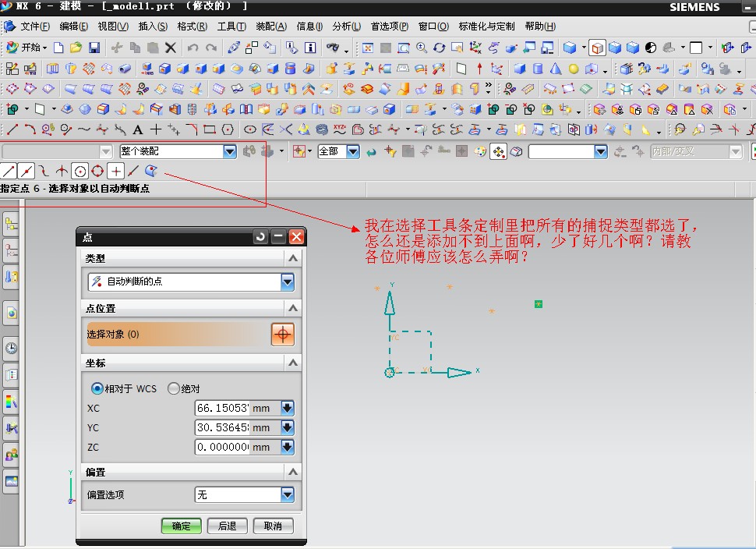The height and width of the screenshot is (549, 756).
Task: Click the 确定 button in 点 dialog
Action: click(182, 526)
